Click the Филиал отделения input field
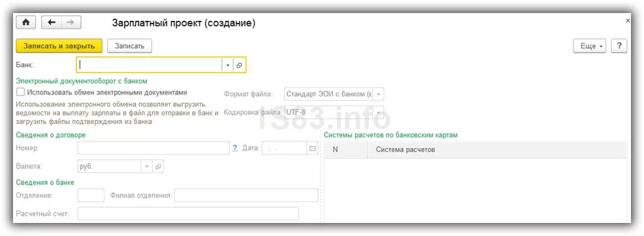 click(246, 196)
